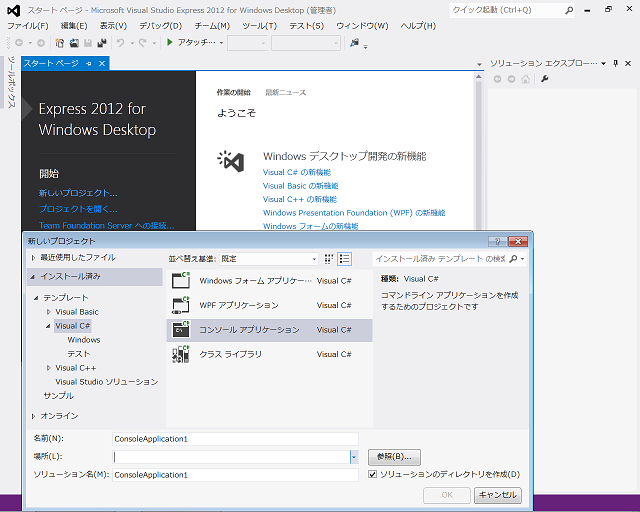Select Console Application template
640x512 pixels.
point(269,330)
